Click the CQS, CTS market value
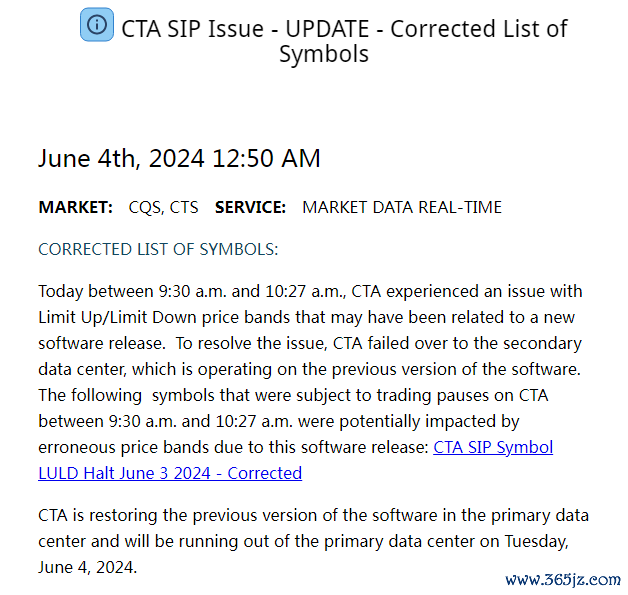Image resolution: width=628 pixels, height=595 pixels. pos(163,207)
